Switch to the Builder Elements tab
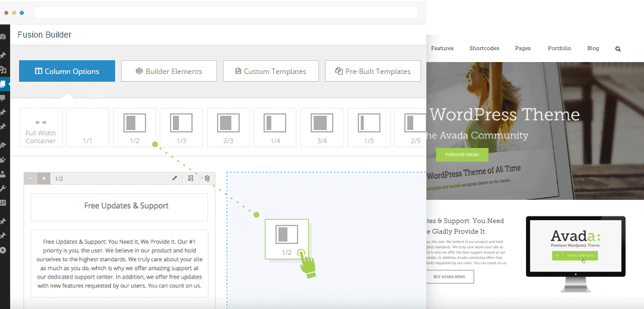The image size is (644, 309). [x=169, y=71]
